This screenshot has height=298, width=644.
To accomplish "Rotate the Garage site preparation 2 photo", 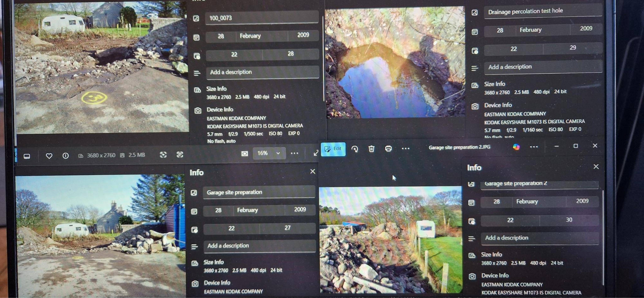I will point(355,149).
